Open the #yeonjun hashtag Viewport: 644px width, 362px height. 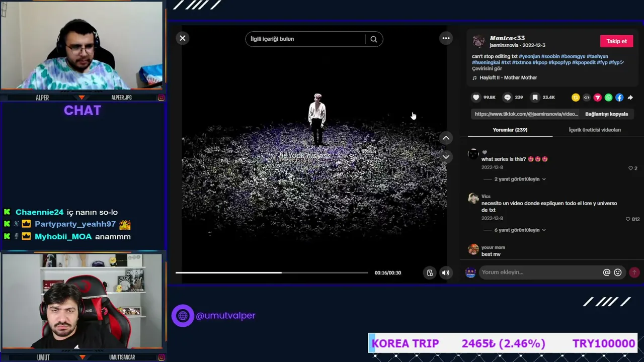tap(529, 56)
